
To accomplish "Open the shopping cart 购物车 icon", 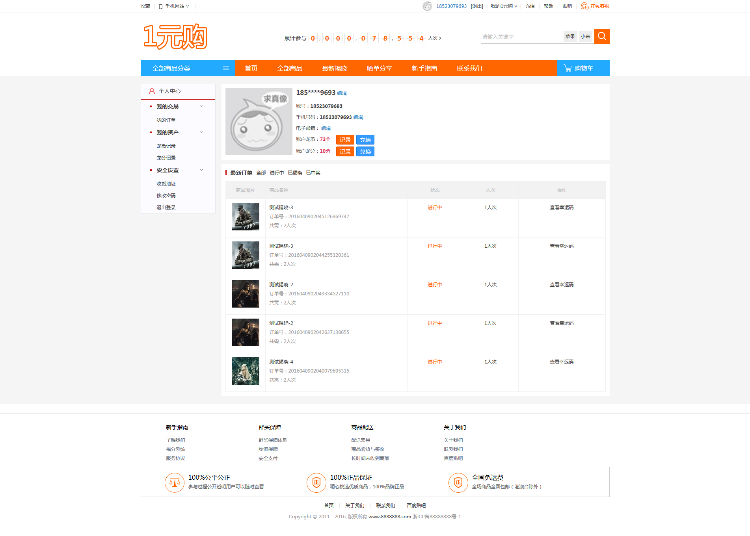I will coord(568,68).
